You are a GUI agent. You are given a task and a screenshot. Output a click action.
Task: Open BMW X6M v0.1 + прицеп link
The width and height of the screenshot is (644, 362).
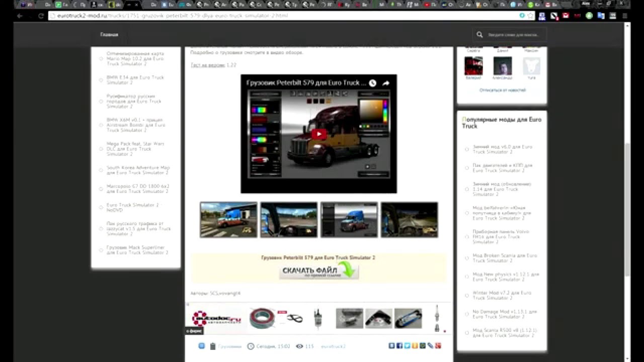[136, 125]
